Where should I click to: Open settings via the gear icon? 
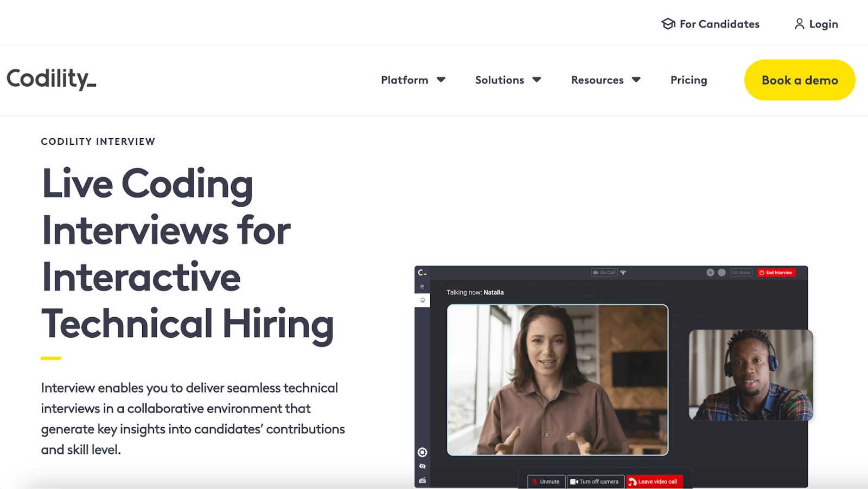coord(422,452)
